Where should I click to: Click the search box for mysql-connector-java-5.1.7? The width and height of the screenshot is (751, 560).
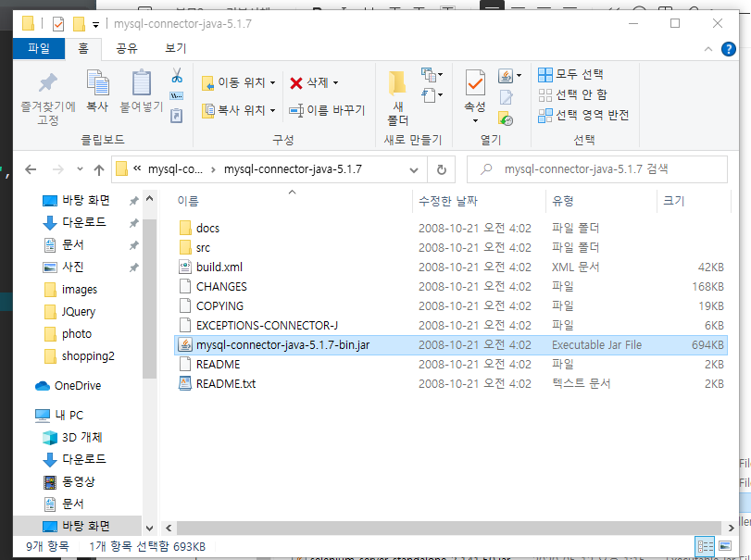click(597, 169)
